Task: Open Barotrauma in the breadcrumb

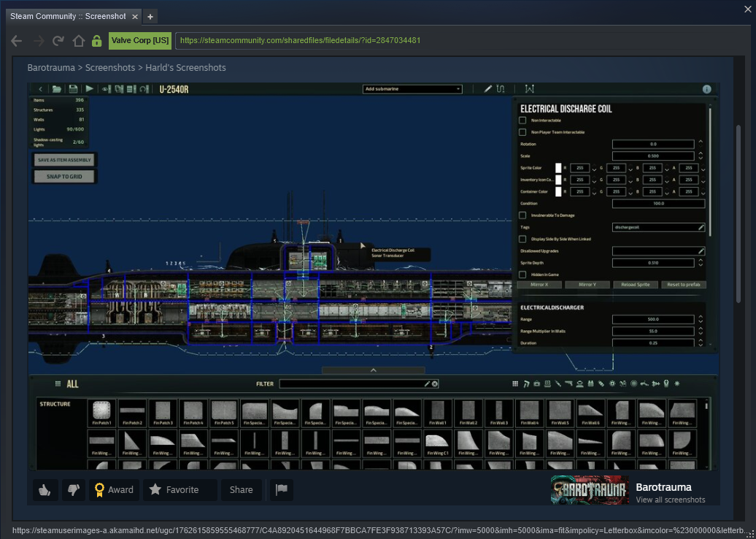Action: (51, 67)
